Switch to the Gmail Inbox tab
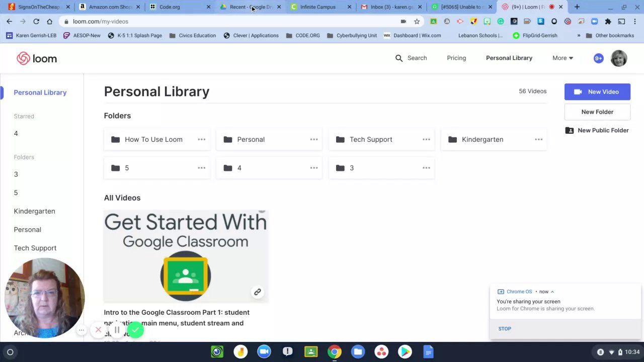The height and width of the screenshot is (362, 644). (391, 7)
